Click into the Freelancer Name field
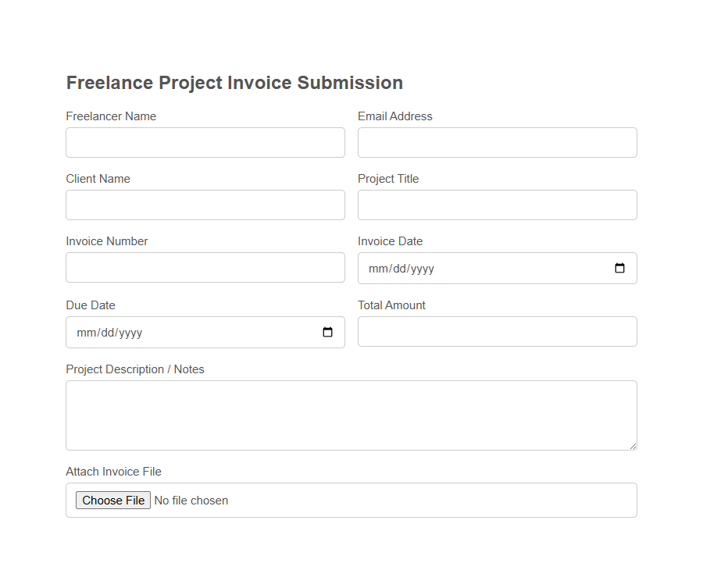The image size is (703, 588). (205, 142)
